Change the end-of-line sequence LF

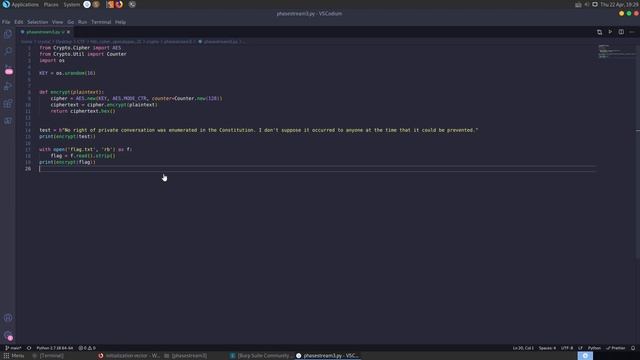point(580,348)
